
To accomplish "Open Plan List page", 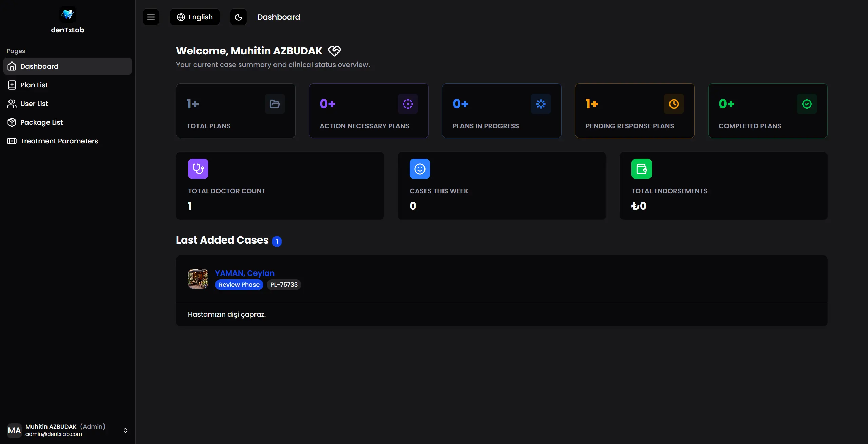I will (34, 85).
